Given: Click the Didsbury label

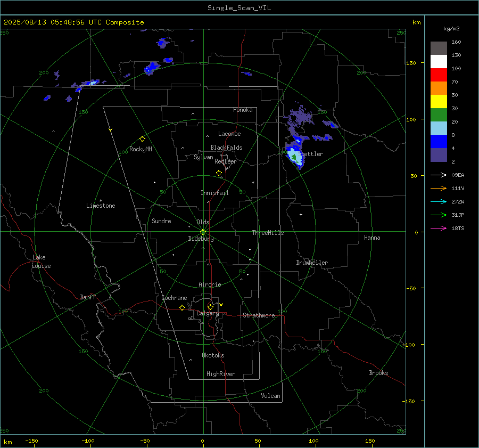Looking at the screenshot, I should [x=201, y=239].
